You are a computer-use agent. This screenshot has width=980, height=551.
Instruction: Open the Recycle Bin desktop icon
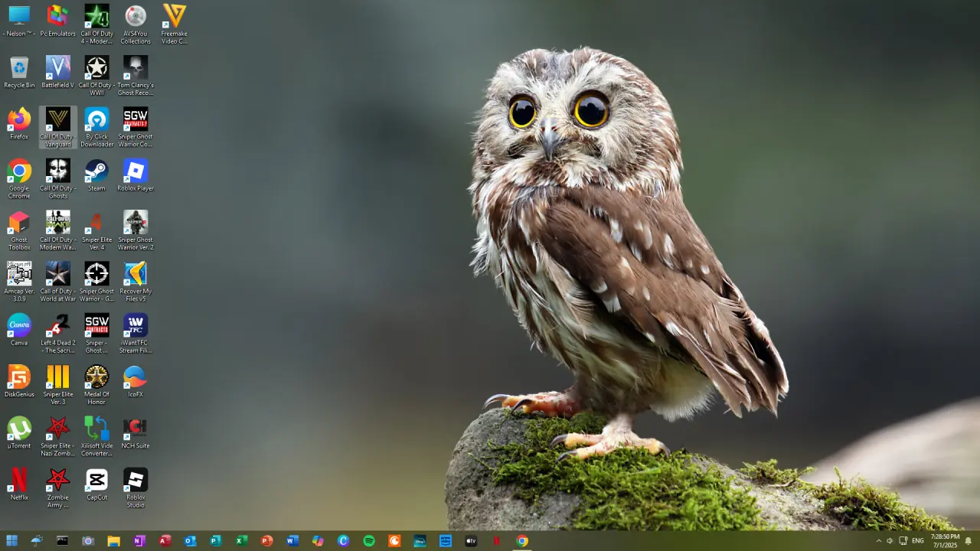pos(19,72)
